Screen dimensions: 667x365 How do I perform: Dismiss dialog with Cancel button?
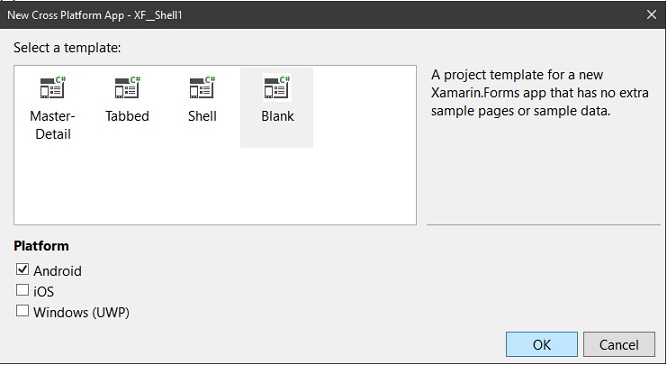click(619, 344)
